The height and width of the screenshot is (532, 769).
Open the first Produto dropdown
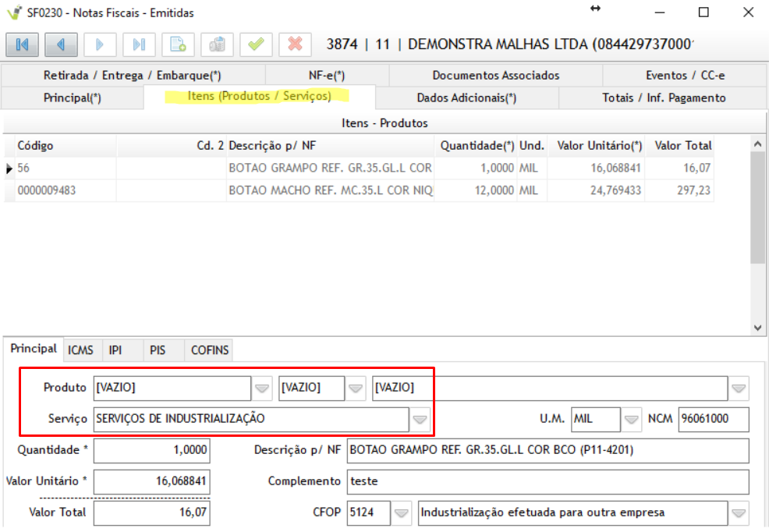[x=262, y=388]
